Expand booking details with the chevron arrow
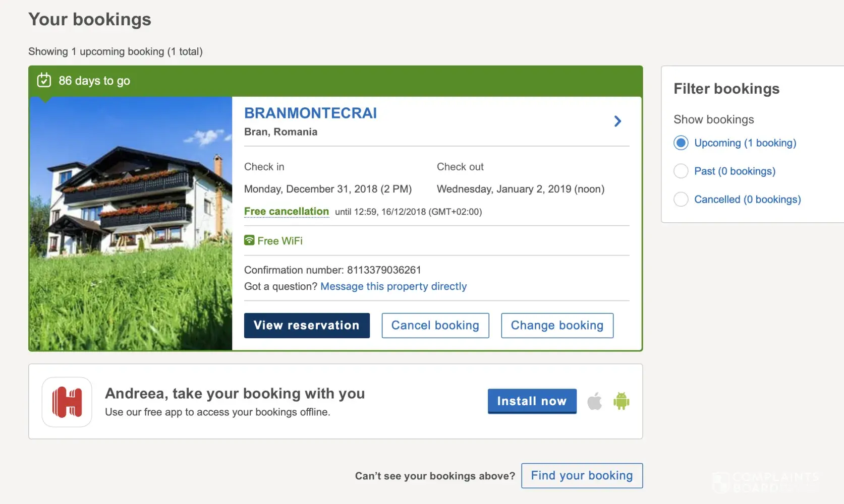Image resolution: width=844 pixels, height=504 pixels. (x=617, y=121)
